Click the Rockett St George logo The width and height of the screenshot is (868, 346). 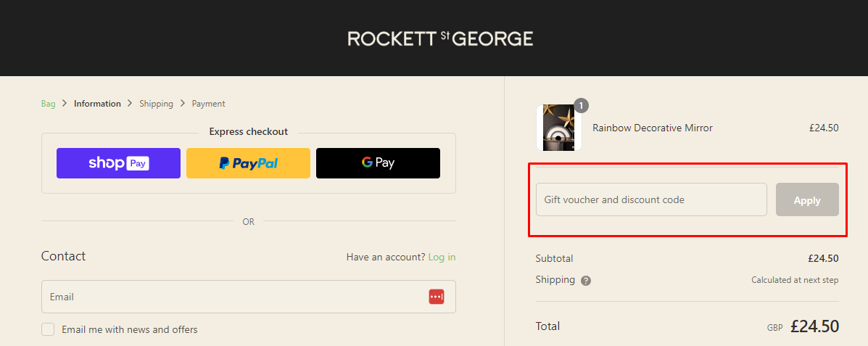(x=440, y=38)
